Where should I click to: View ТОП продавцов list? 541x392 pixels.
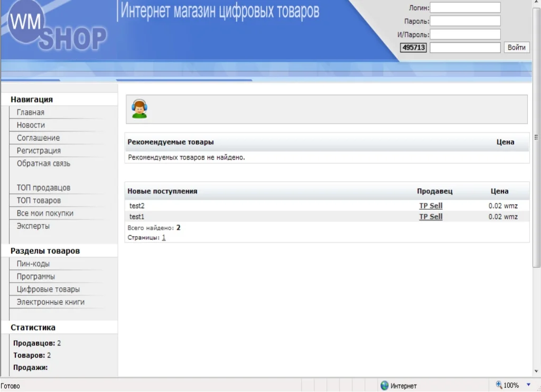click(43, 188)
